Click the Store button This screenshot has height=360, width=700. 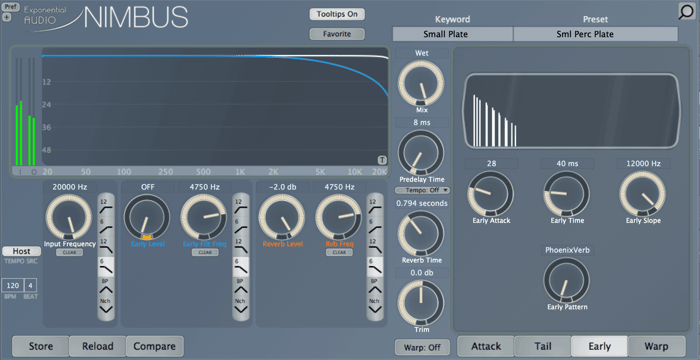point(41,346)
